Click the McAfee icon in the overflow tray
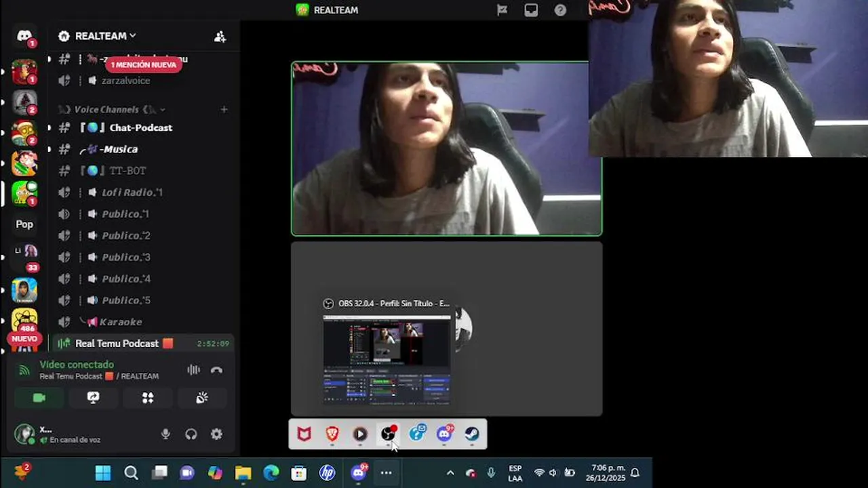The height and width of the screenshot is (488, 868). [x=304, y=434]
